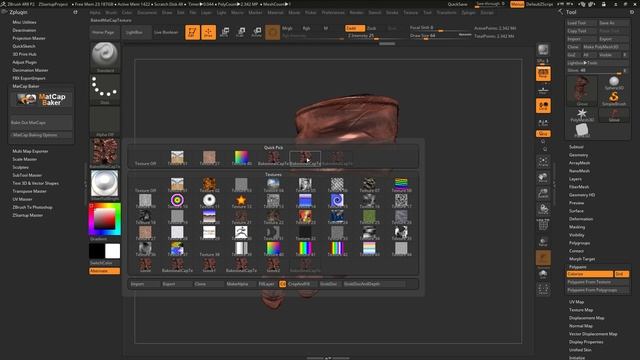Image resolution: width=640 pixels, height=360 pixels.
Task: Select Texture 02 in Textures grid
Action: pyautogui.click(x=209, y=185)
